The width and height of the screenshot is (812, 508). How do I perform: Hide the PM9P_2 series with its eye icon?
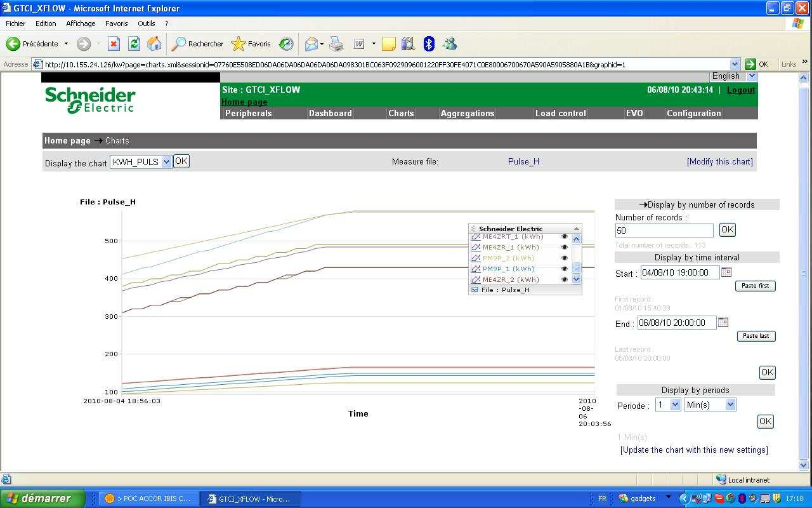coord(564,258)
